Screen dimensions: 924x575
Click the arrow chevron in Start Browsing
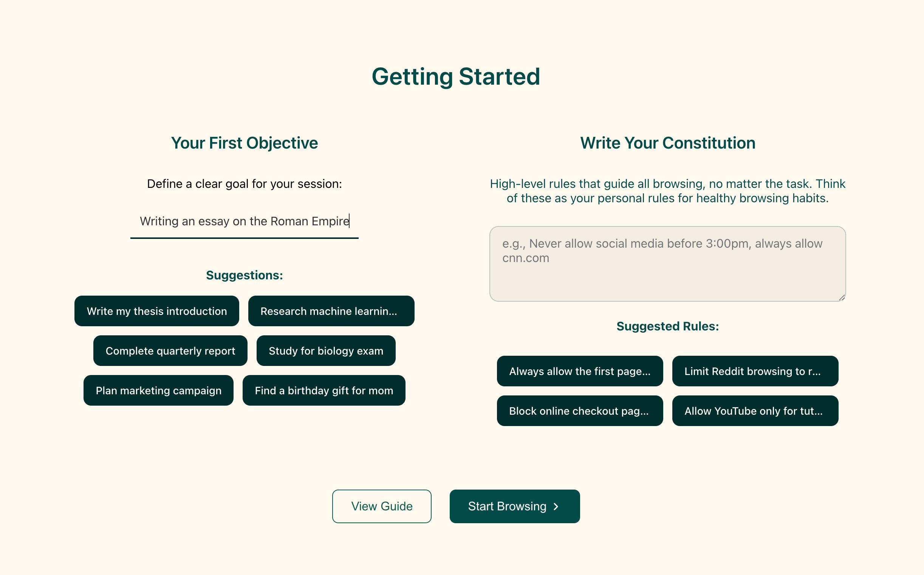556,507
